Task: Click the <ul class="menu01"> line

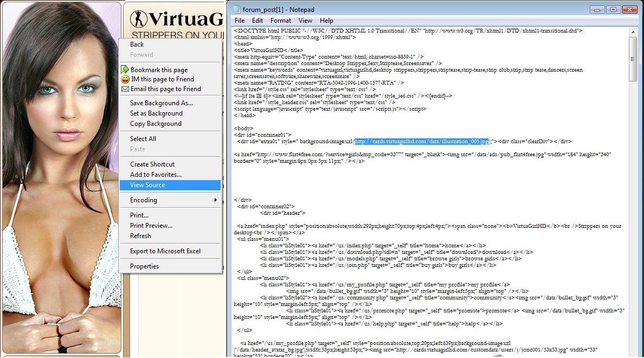Action: point(263,239)
